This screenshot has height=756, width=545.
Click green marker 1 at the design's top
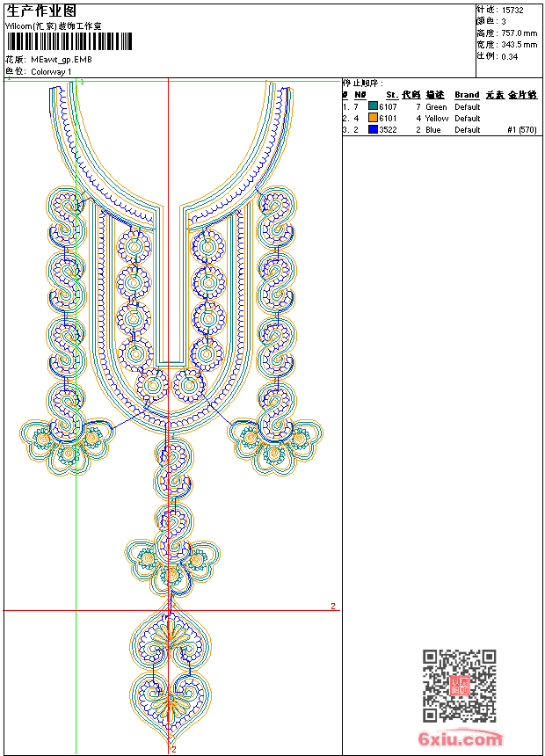click(x=83, y=83)
